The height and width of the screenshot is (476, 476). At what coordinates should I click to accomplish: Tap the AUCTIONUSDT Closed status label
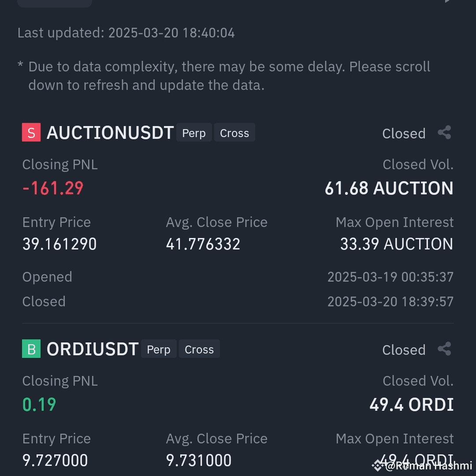404,133
